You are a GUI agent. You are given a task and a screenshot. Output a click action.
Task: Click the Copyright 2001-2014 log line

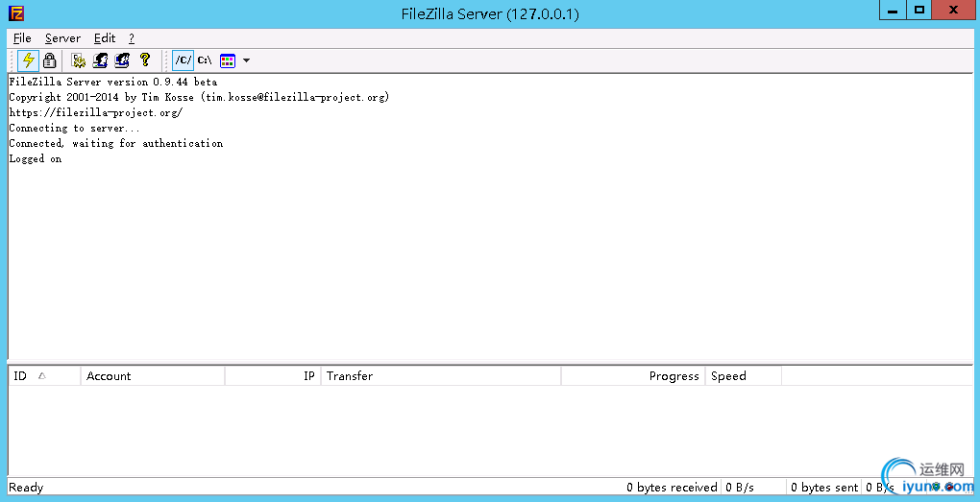pyautogui.click(x=199, y=97)
